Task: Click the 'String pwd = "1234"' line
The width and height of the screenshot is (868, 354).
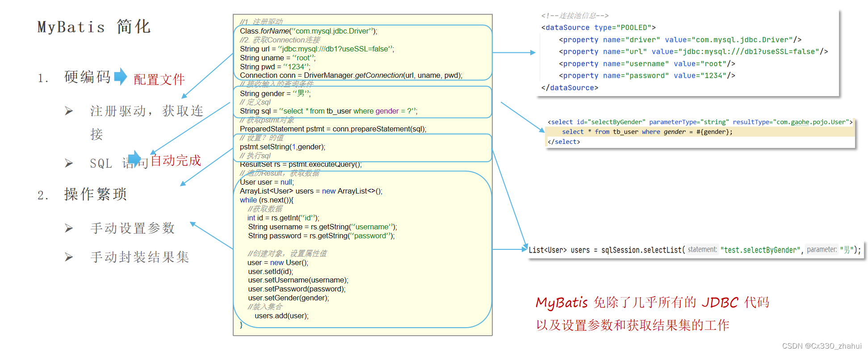Action: 275,67
